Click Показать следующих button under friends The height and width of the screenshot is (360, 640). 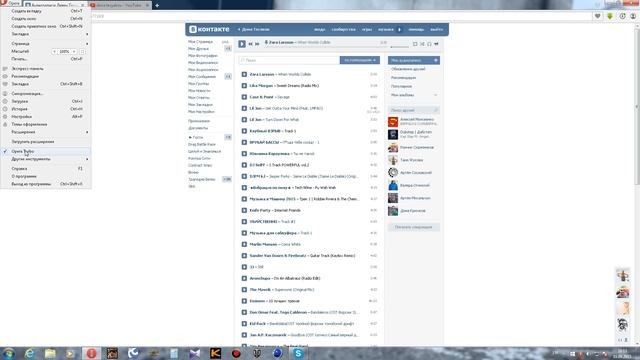[x=413, y=227]
